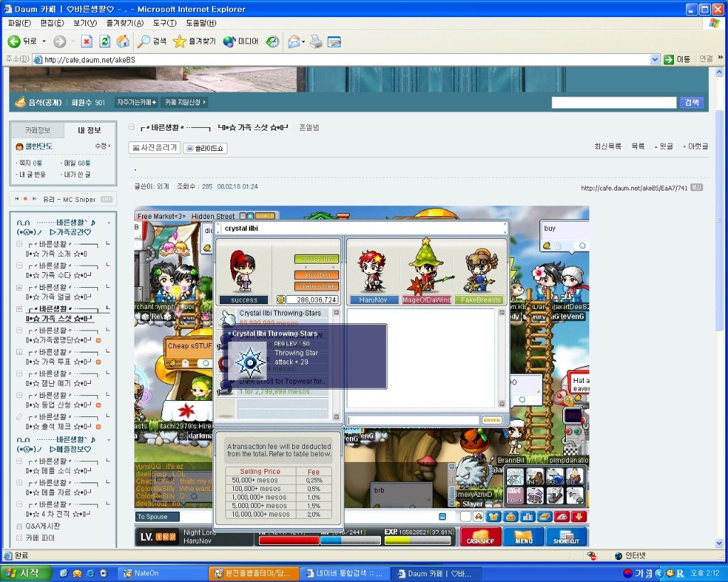Expand the 자주가는카페 plus menu

(136, 102)
